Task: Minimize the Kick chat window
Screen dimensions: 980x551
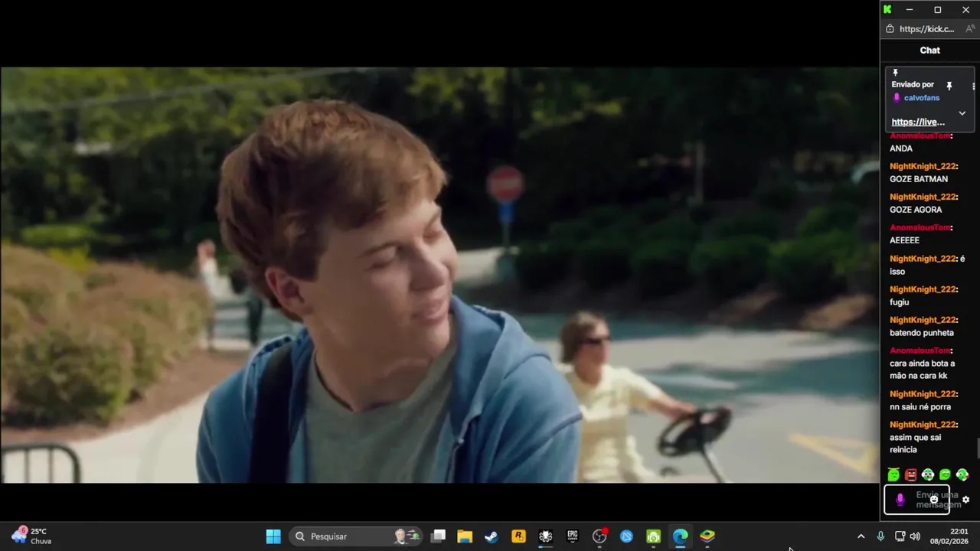Action: click(910, 10)
